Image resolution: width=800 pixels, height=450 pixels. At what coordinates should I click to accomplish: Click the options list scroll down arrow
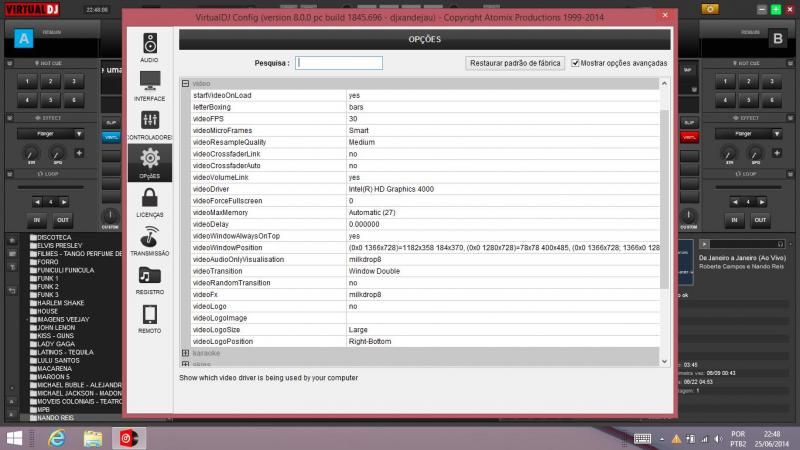point(664,361)
